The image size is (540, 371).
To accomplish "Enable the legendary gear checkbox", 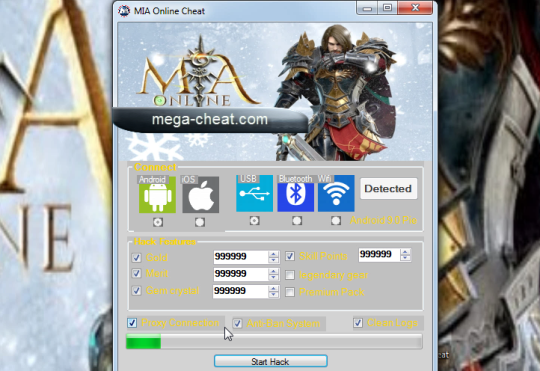I will [x=290, y=275].
